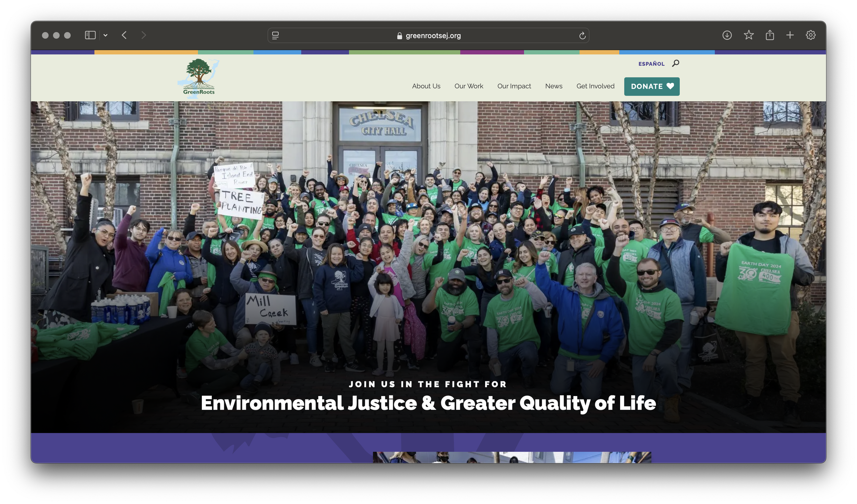The width and height of the screenshot is (857, 504).
Task: Switch language to ESPAÑOL
Action: (x=651, y=64)
